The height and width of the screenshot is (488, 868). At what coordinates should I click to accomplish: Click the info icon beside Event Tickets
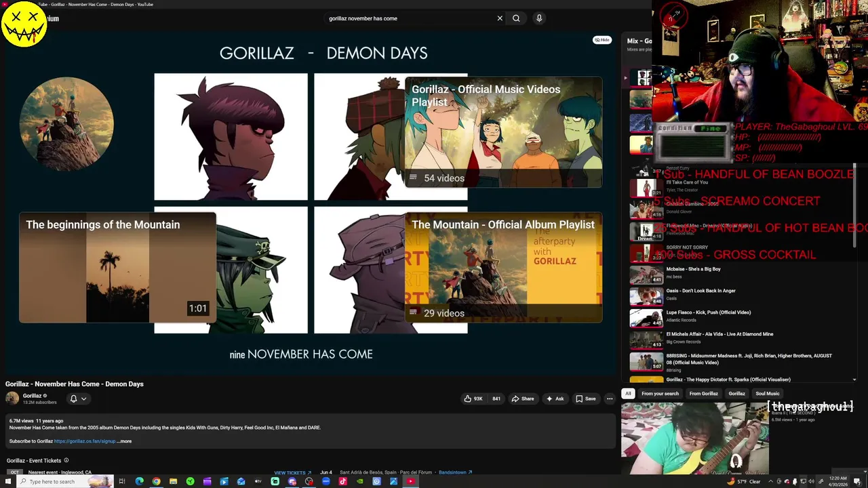click(x=66, y=460)
